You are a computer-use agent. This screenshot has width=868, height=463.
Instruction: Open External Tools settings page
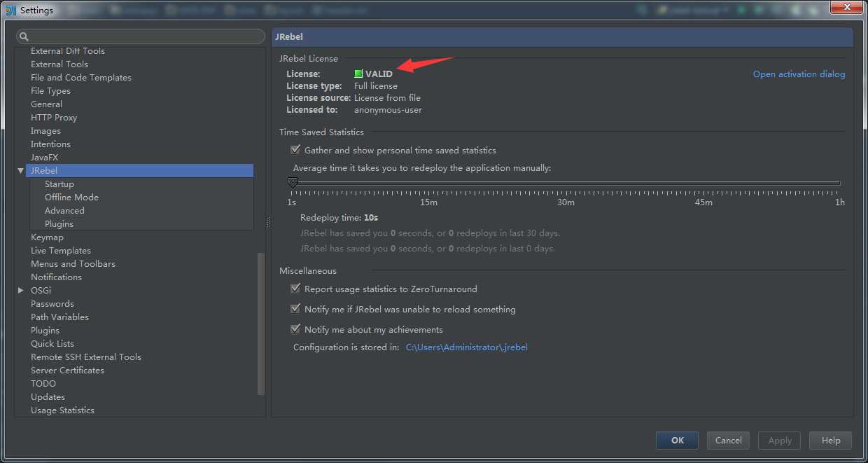59,64
